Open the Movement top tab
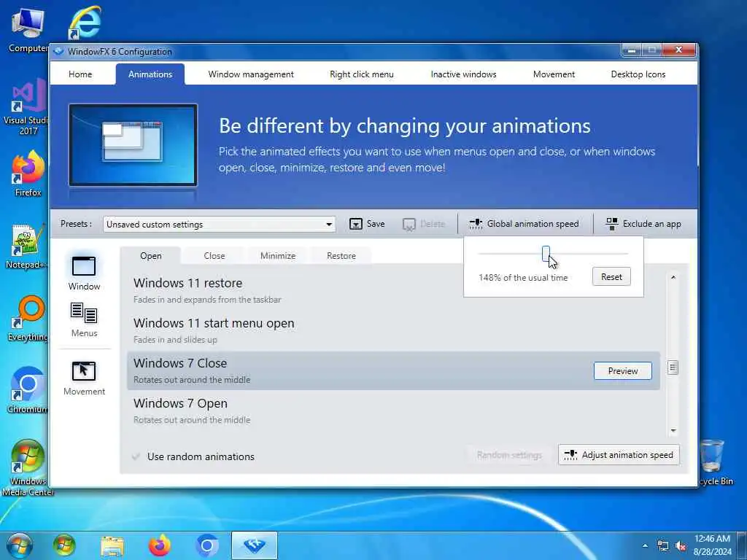The height and width of the screenshot is (560, 747). click(554, 74)
